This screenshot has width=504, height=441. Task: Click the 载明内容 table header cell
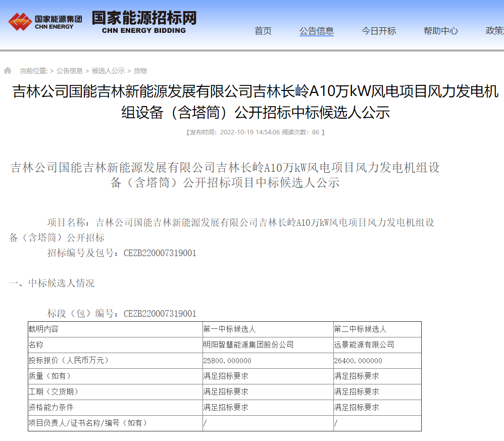pyautogui.click(x=115, y=329)
